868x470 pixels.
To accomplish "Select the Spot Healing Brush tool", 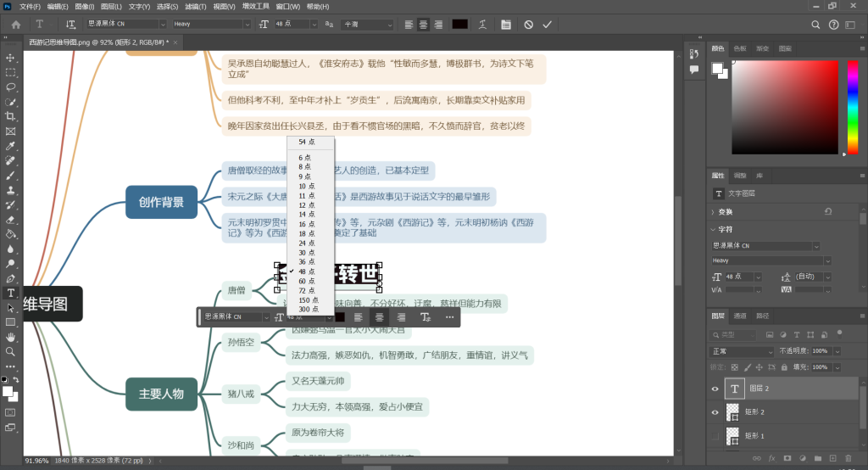I will (10, 160).
